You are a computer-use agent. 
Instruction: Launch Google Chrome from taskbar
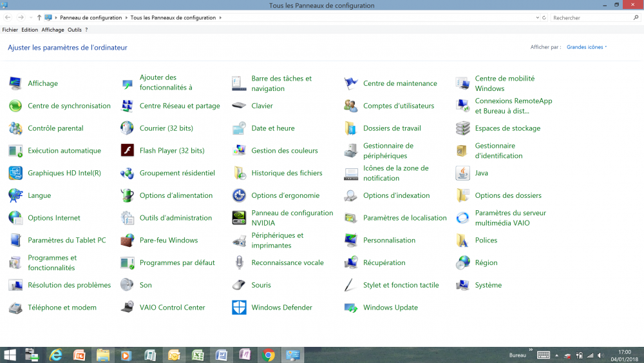coord(269,355)
